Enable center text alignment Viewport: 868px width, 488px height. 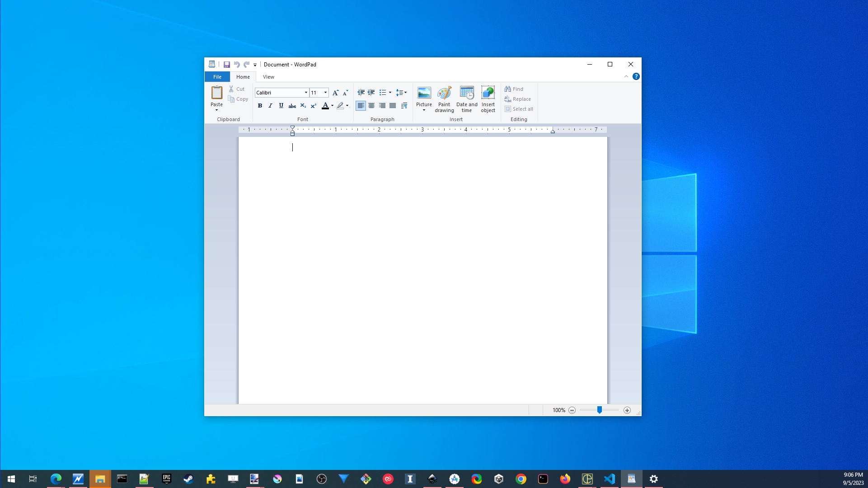click(x=371, y=106)
